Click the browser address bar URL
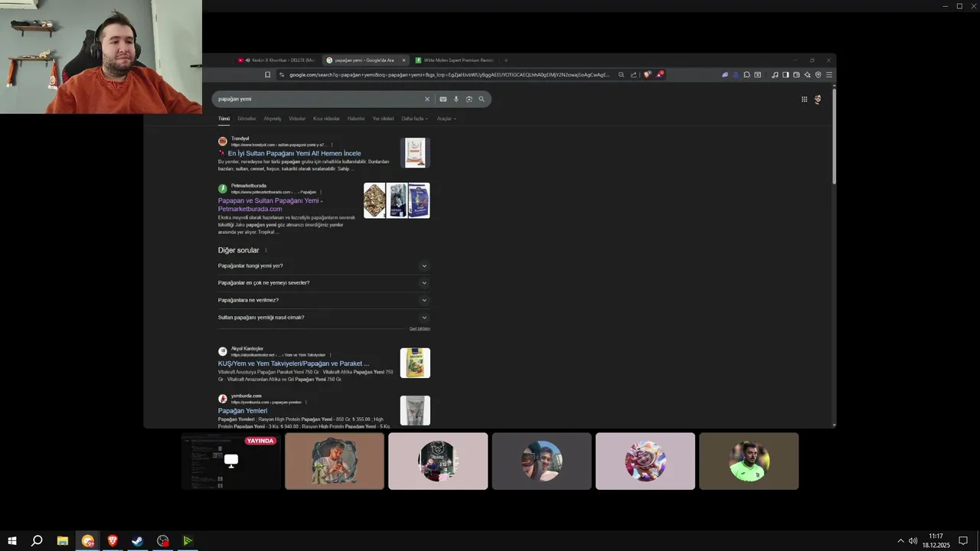Screen dimensions: 980x551 [449, 75]
